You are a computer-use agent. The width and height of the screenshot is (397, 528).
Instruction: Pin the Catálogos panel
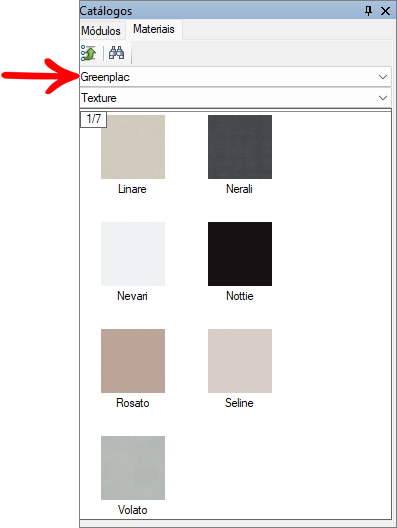pos(368,11)
